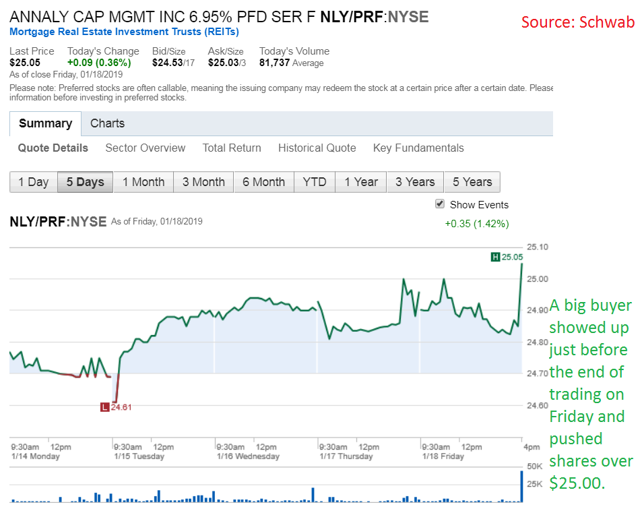Click the 4pm time axis label

point(531,447)
